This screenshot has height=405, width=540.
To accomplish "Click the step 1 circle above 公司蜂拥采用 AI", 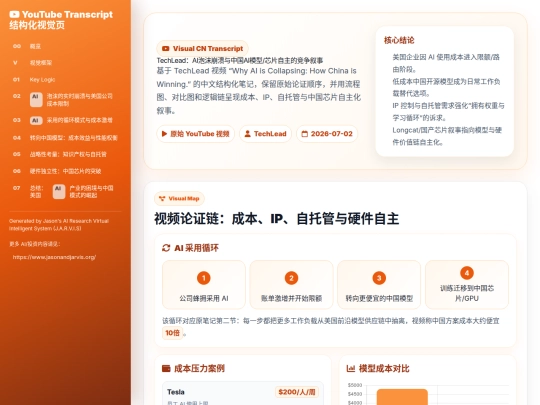I will pyautogui.click(x=204, y=278).
